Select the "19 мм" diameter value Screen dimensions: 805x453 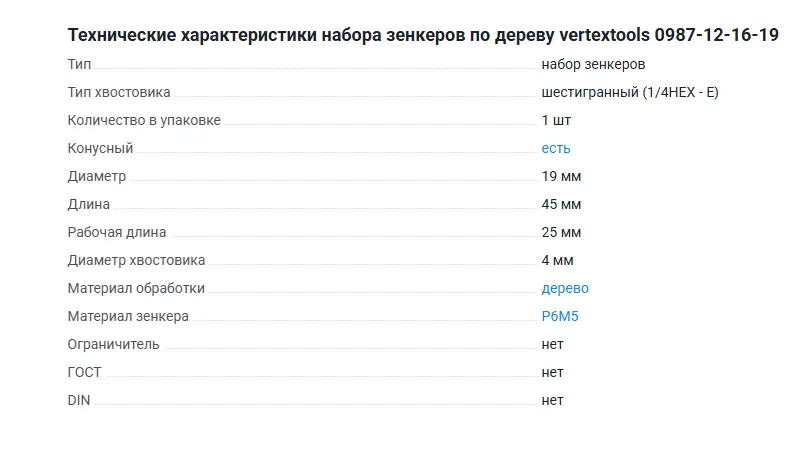561,176
